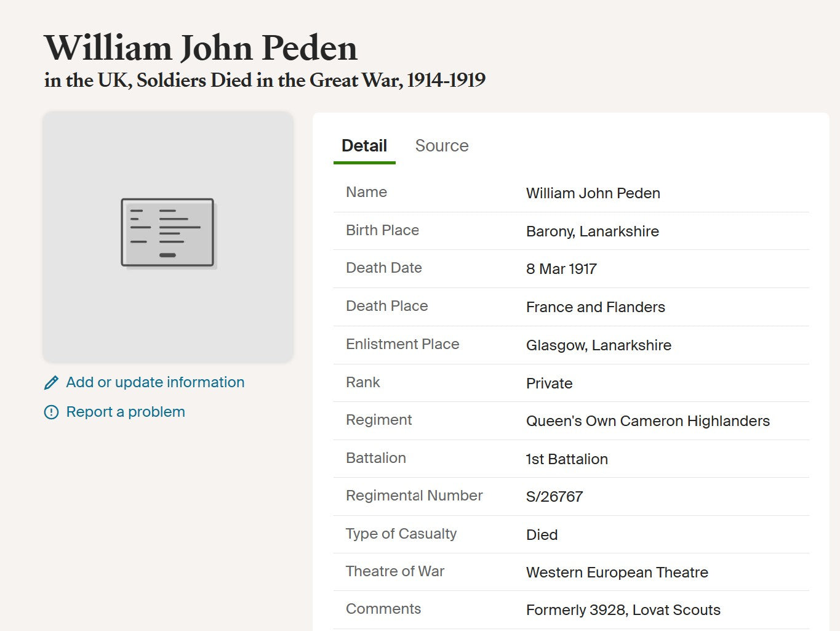The image size is (840, 631).
Task: Open the Add or update information link
Action: [x=155, y=382]
